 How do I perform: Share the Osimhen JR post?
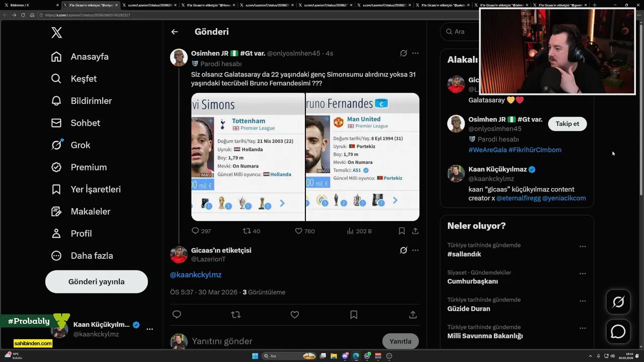pos(415,231)
